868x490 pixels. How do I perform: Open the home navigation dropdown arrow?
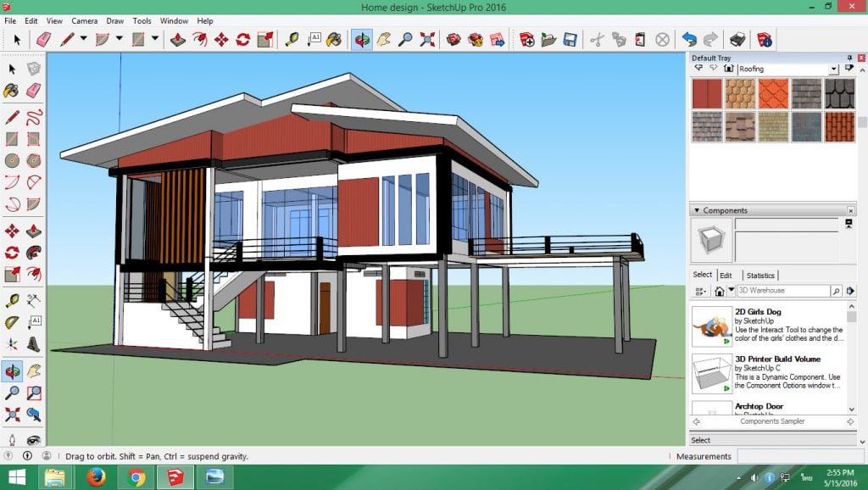click(x=732, y=290)
